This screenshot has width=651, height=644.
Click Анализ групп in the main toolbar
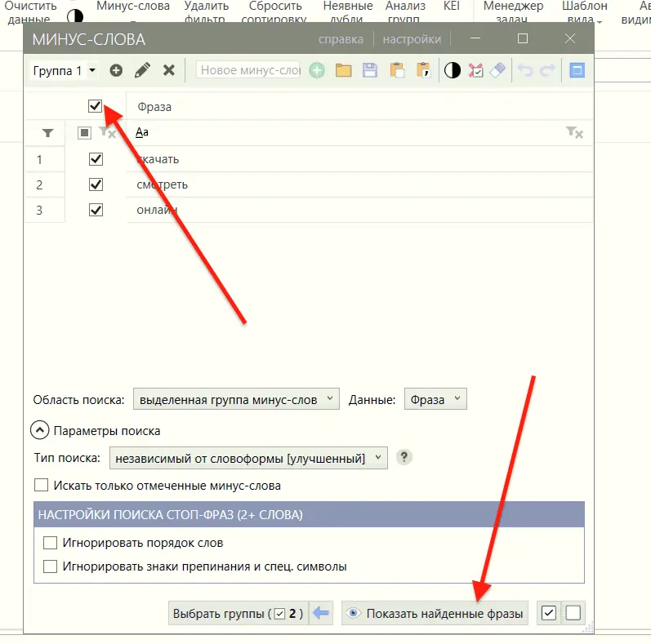point(405,12)
